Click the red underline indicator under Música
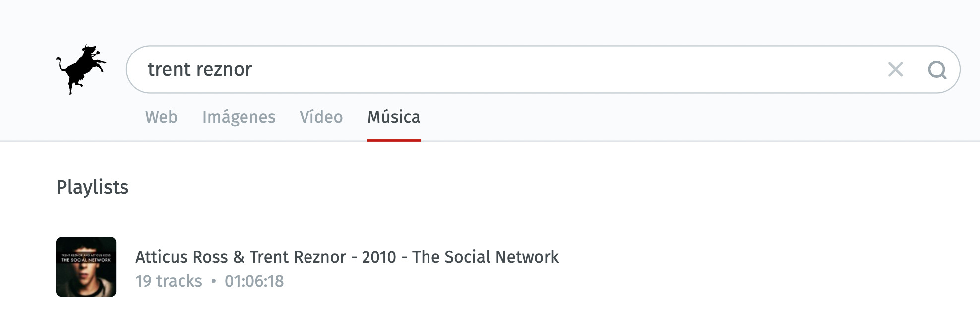This screenshot has height=316, width=980. (393, 141)
